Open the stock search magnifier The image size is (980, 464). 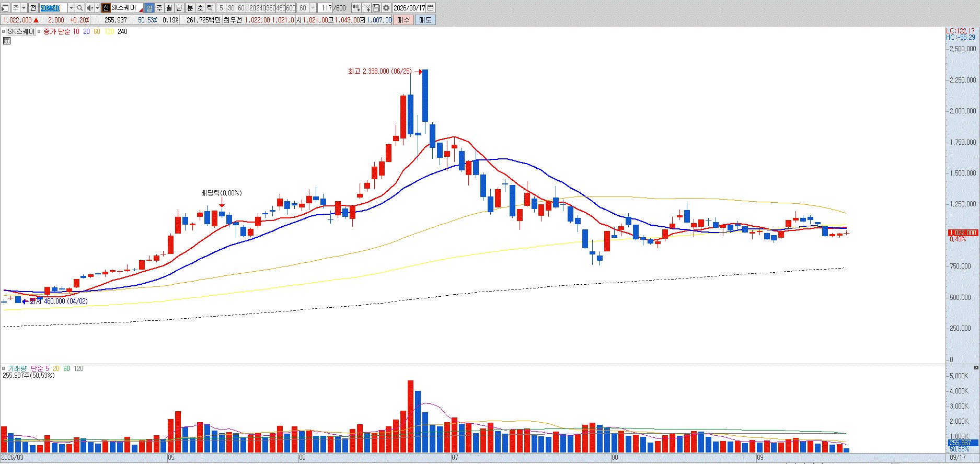[79, 8]
